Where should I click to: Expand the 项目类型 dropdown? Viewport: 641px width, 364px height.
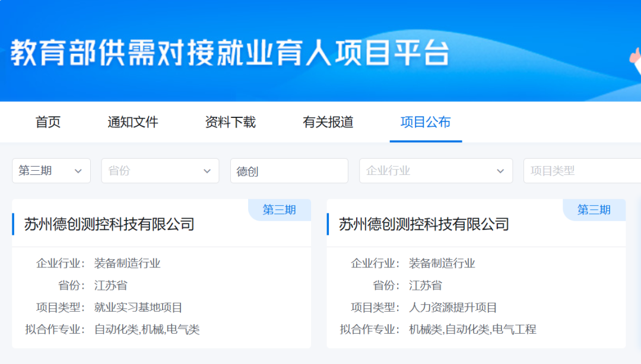[x=582, y=171]
